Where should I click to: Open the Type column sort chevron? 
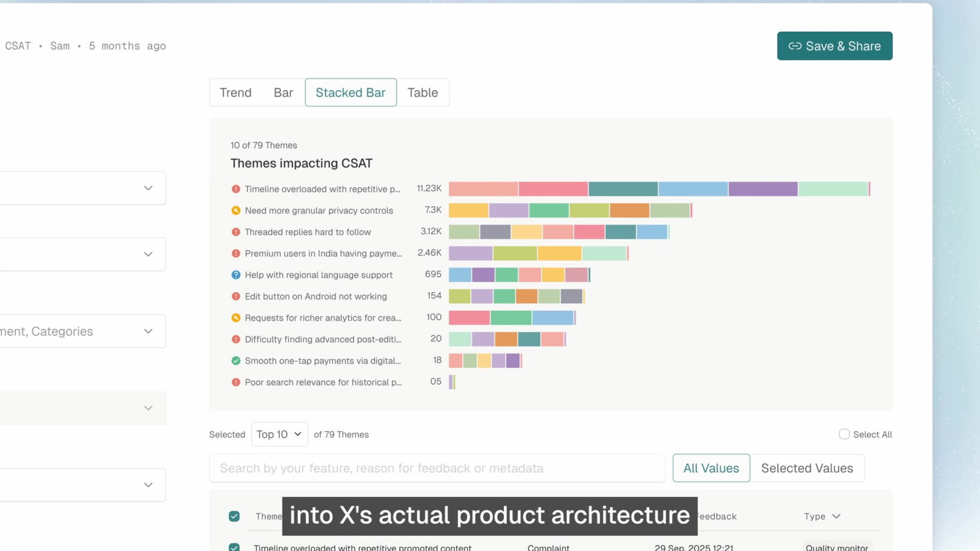[x=836, y=516]
